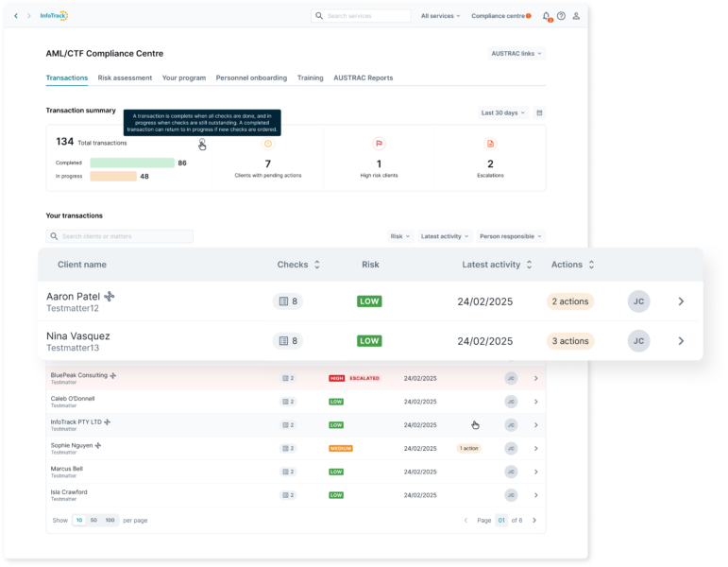Click the checks count badge for Aaron Patel
This screenshot has width=728, height=567.
(x=288, y=301)
